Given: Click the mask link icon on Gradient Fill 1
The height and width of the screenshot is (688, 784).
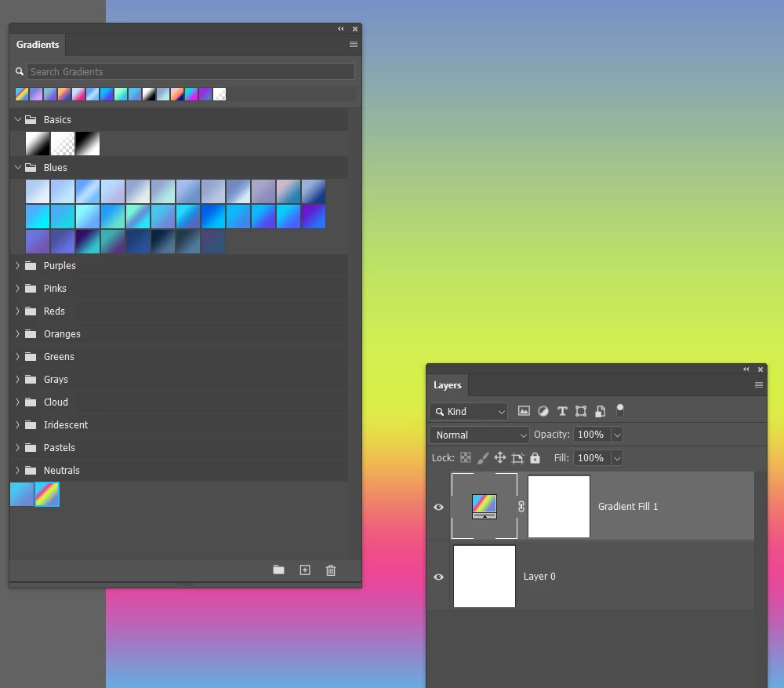Looking at the screenshot, I should (521, 506).
